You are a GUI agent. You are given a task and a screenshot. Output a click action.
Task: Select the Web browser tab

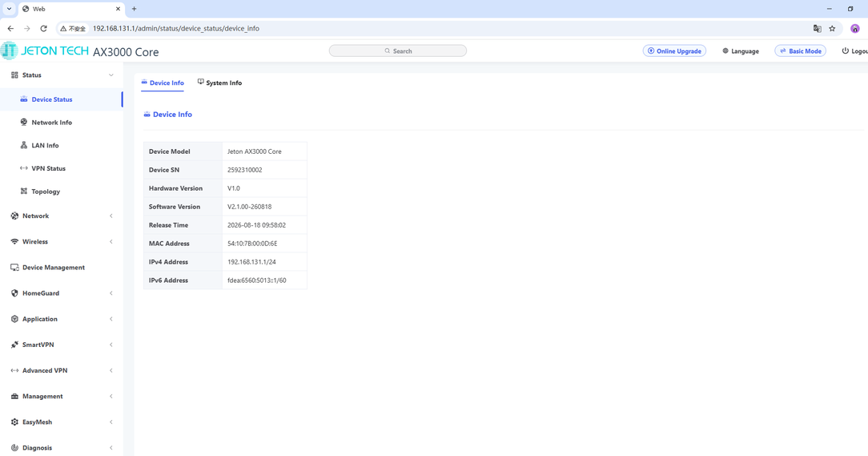coord(70,9)
